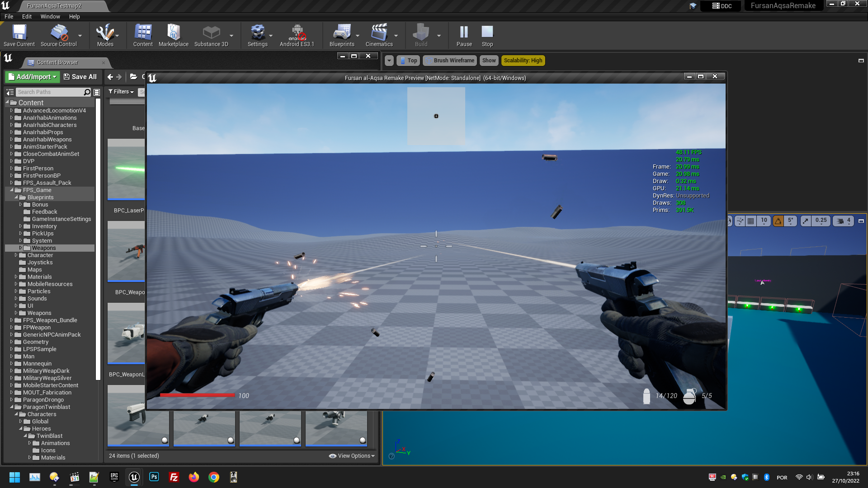This screenshot has height=488, width=868.
Task: Open the Filters dropdown
Action: (121, 92)
